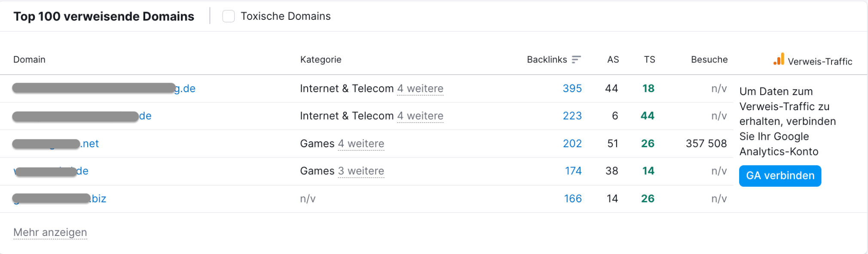Expand "4 weitere" categories for the first domain
This screenshot has height=254, width=868.
pos(420,89)
